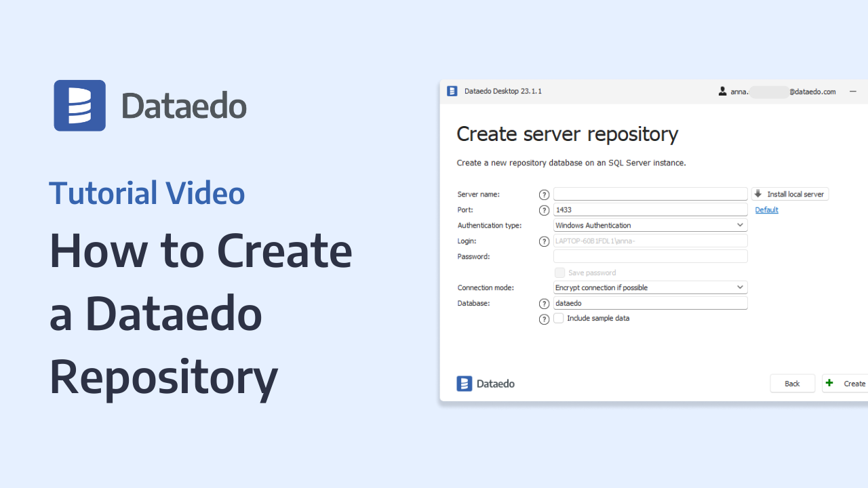Open the Authentication type dropdown

click(650, 225)
